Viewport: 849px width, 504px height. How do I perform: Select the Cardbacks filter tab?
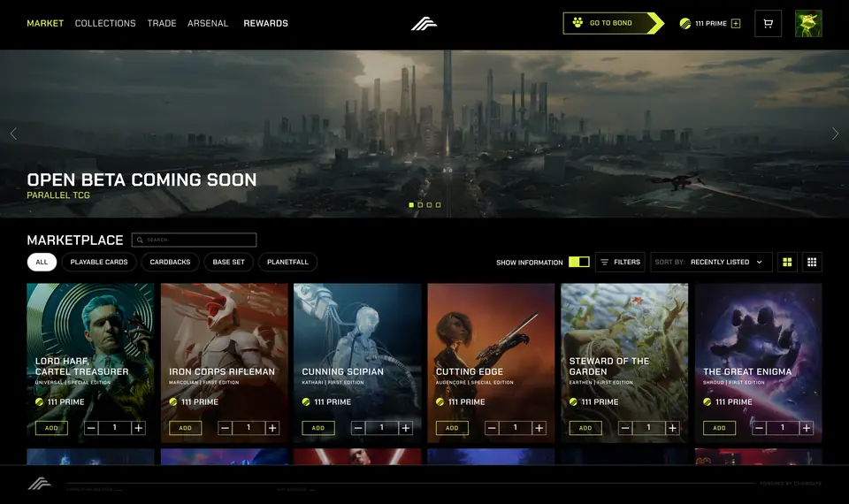coord(170,262)
